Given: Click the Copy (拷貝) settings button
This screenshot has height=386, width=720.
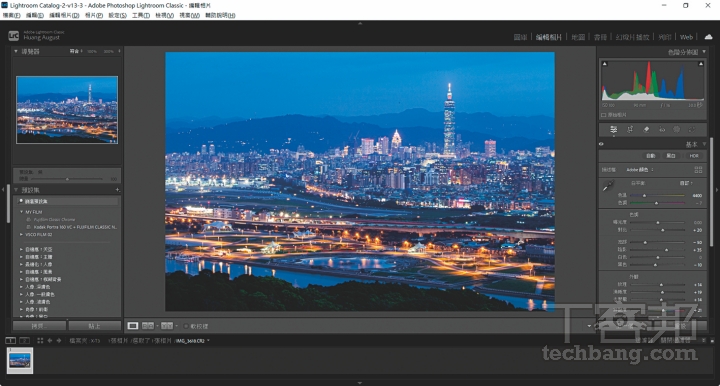Looking at the screenshot, I should (39, 326).
